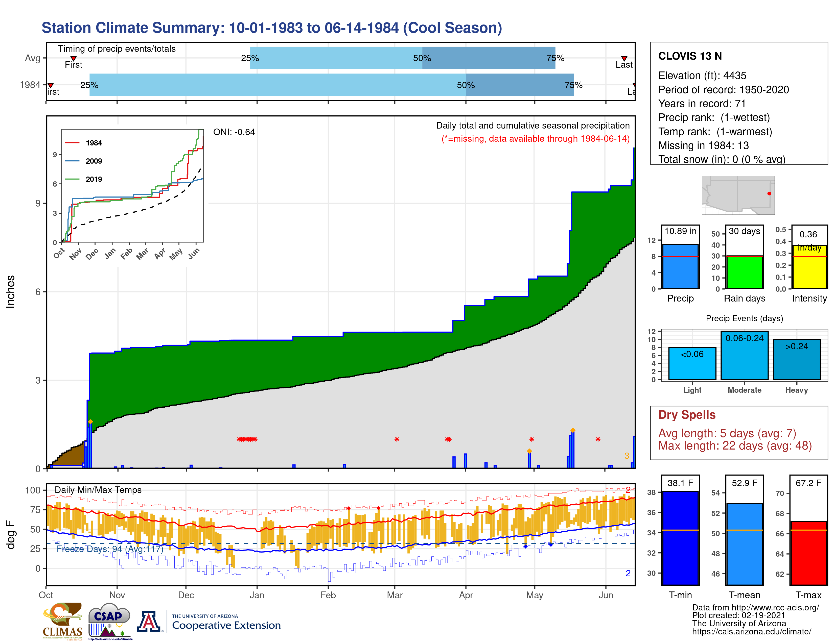The image size is (834, 644).
Task: Click the https://cals.arizona.edu/climate/ URL
Action: click(752, 632)
